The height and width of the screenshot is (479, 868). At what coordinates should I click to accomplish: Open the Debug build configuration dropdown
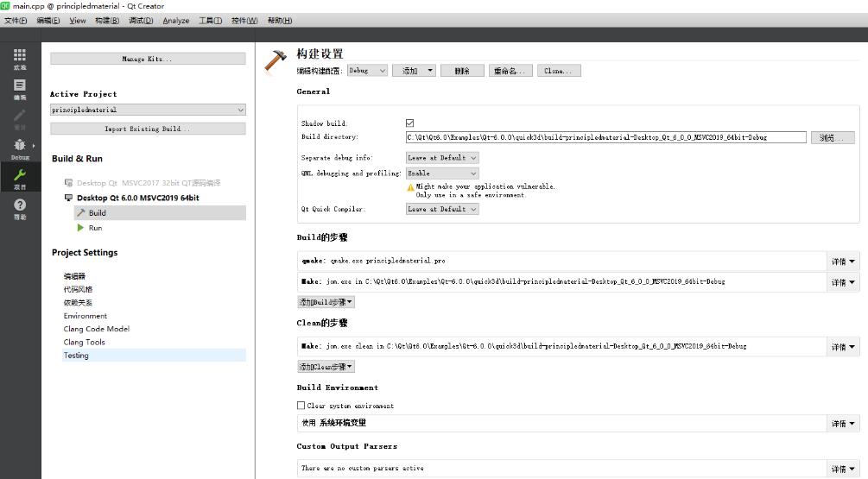(x=367, y=71)
